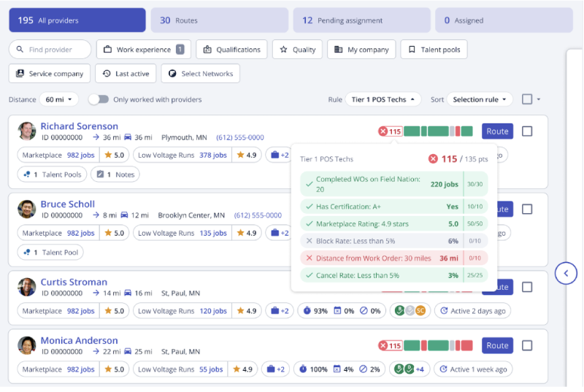Click the red X score icon on Richard Sorenson's row

click(383, 131)
